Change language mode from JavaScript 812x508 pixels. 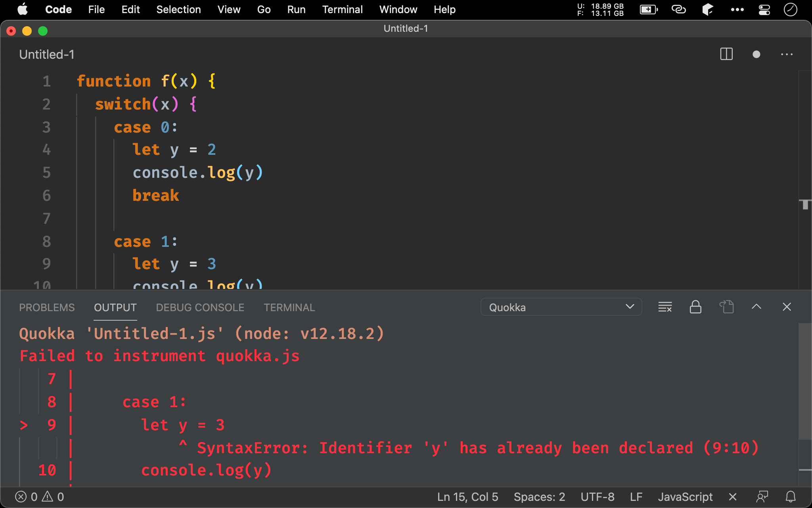click(685, 497)
